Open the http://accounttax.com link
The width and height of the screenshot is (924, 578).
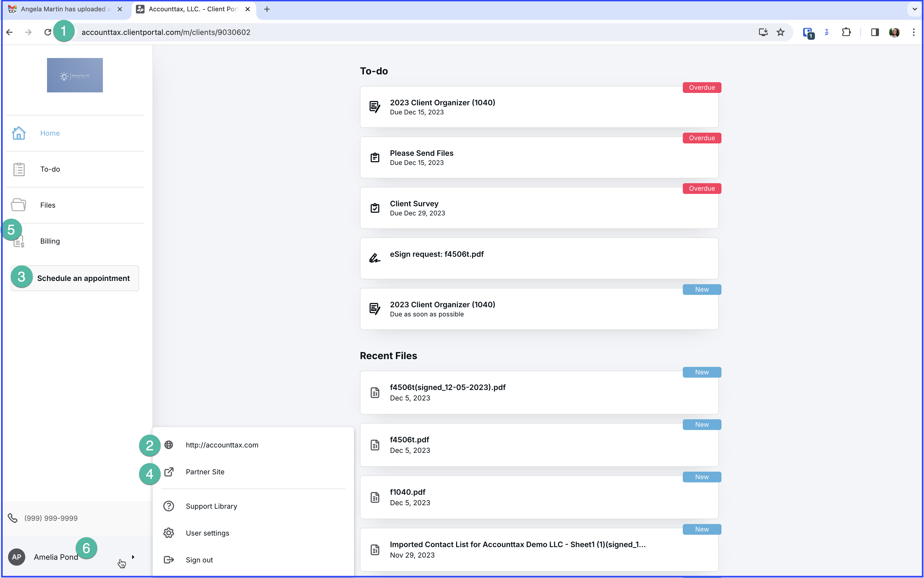click(x=222, y=445)
